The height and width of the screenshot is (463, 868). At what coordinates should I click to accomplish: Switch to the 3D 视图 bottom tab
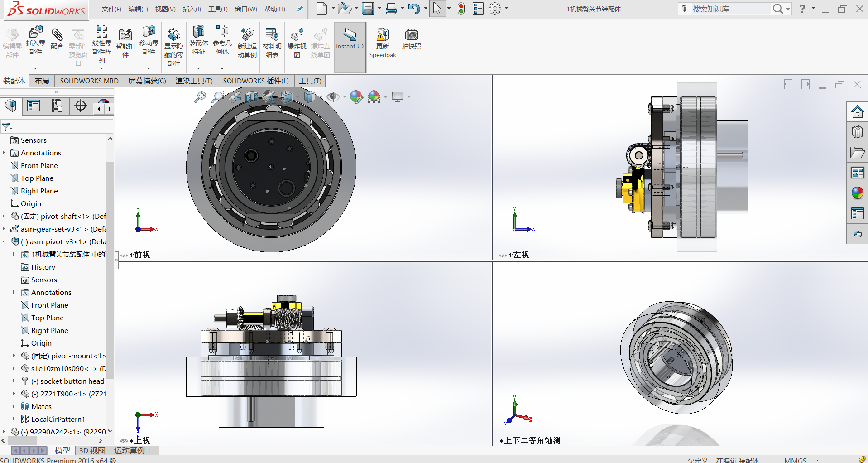pyautogui.click(x=92, y=450)
